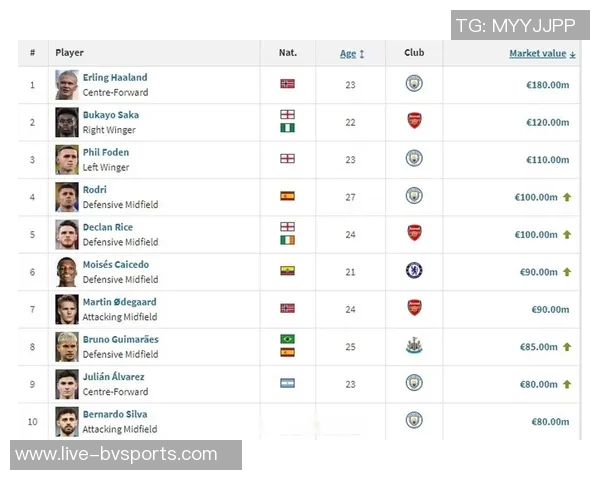Sort table by Age column
This screenshot has height=480, width=600.
(x=348, y=53)
